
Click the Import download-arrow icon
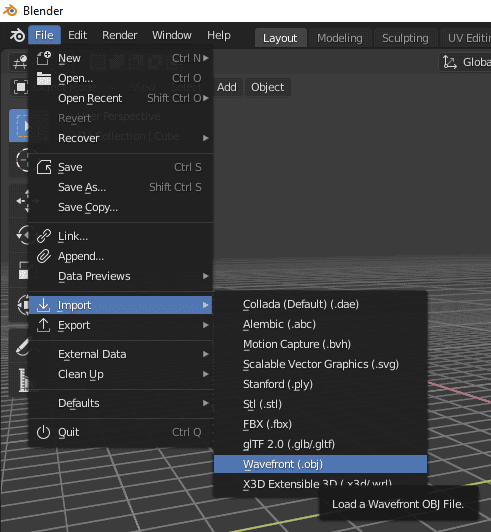tap(43, 305)
